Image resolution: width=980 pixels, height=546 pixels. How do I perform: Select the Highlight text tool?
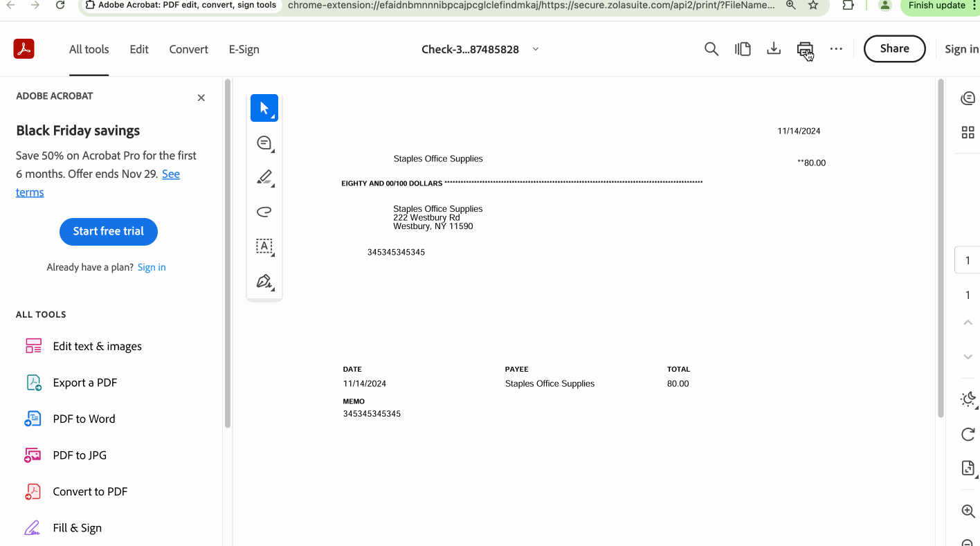click(264, 178)
